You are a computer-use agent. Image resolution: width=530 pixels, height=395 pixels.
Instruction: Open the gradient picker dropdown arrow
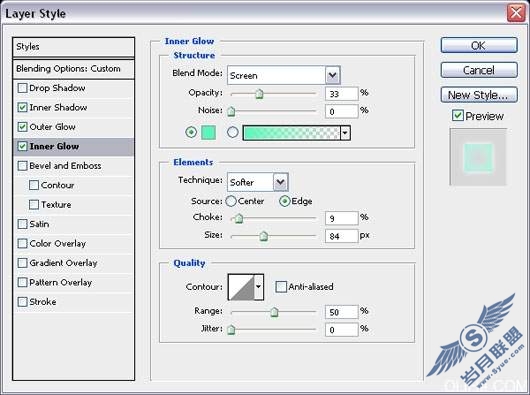pos(345,133)
